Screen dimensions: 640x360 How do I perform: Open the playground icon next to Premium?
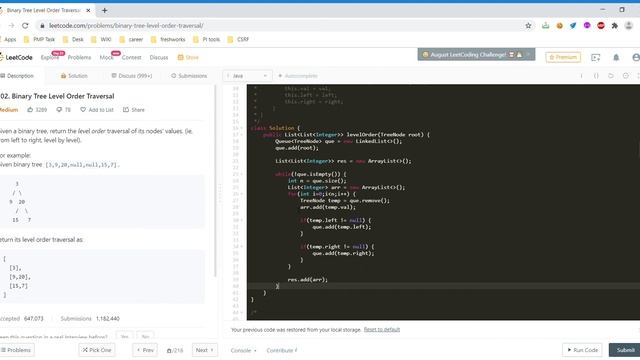click(596, 58)
